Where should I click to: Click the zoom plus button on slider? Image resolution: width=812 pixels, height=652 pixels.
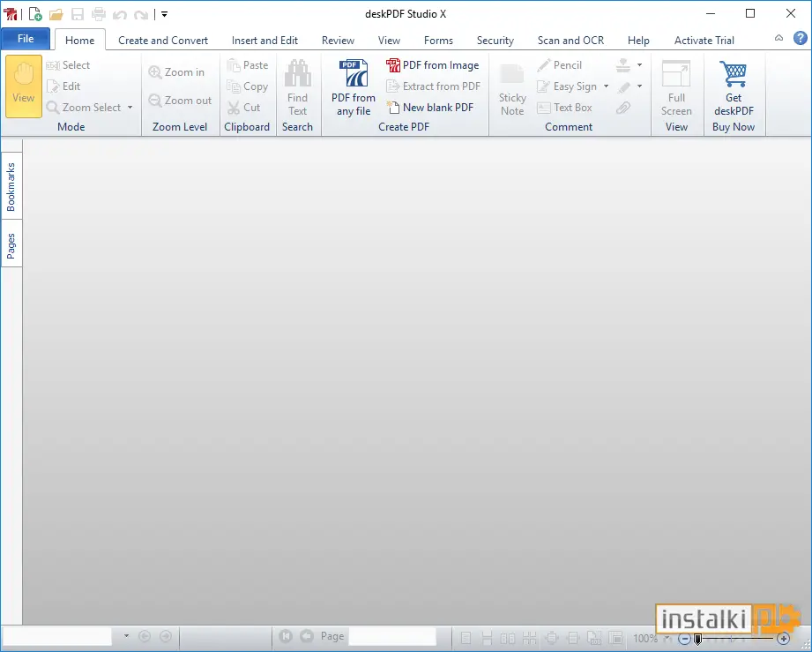tap(783, 639)
